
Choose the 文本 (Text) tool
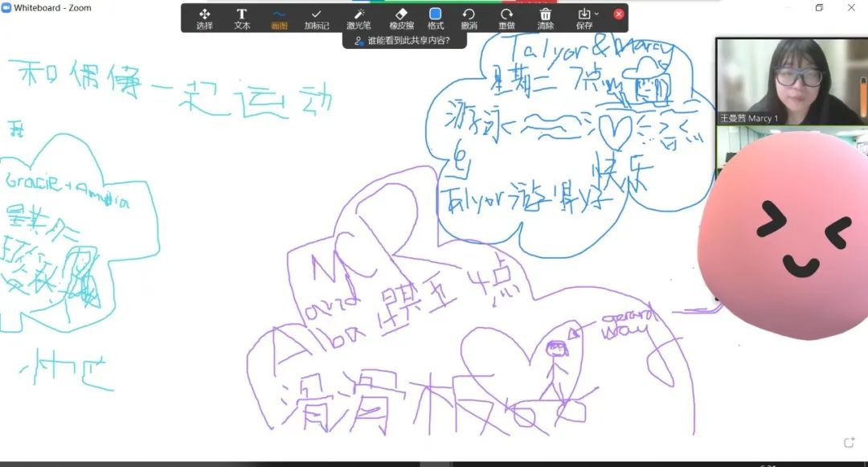pos(241,18)
